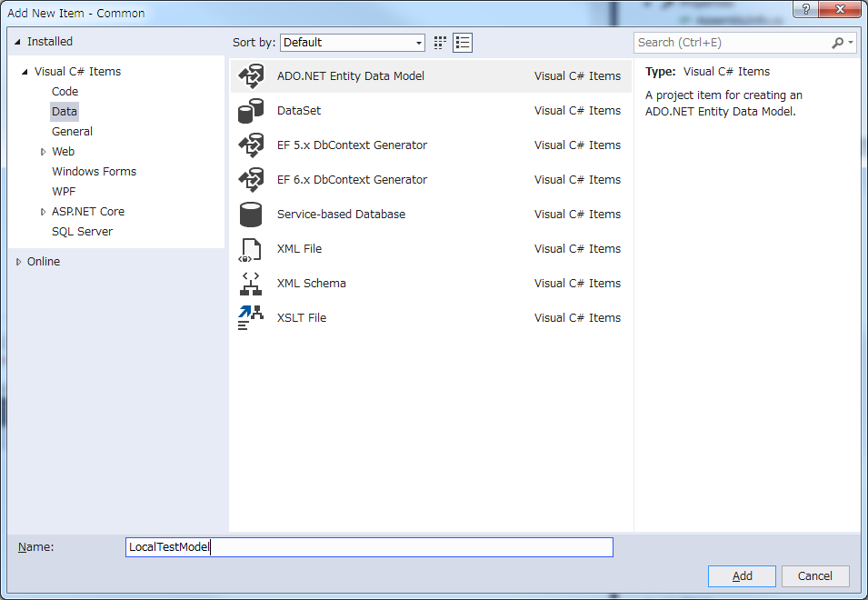Switch to medium icons list view
Screen dimensions: 868x600
coord(463,43)
